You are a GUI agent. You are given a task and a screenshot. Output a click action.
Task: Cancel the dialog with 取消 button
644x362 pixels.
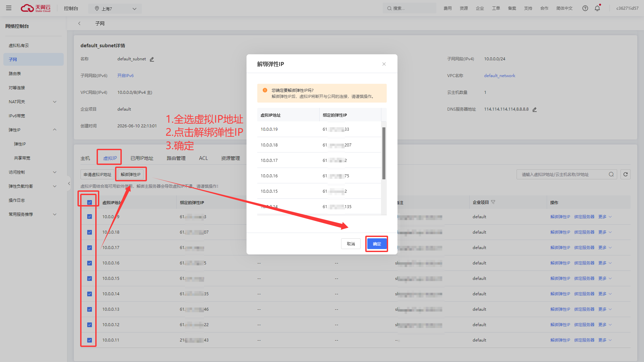[351, 244]
